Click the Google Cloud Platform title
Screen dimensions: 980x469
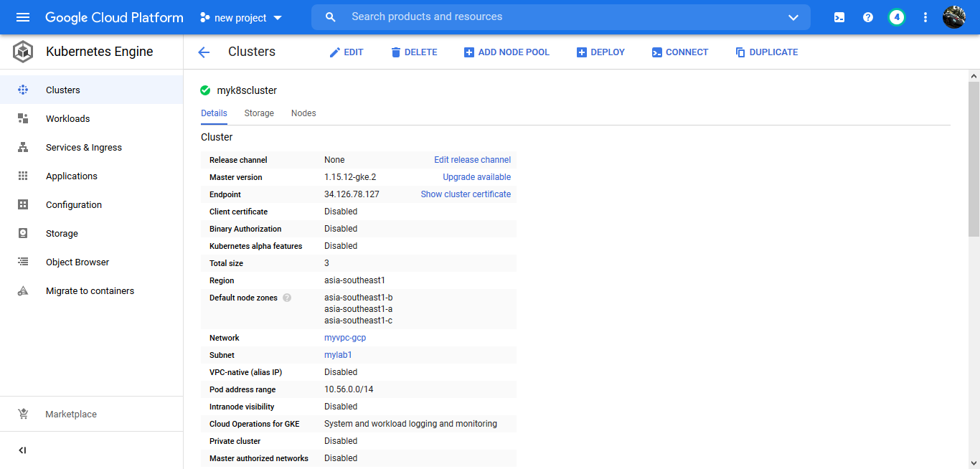click(114, 17)
